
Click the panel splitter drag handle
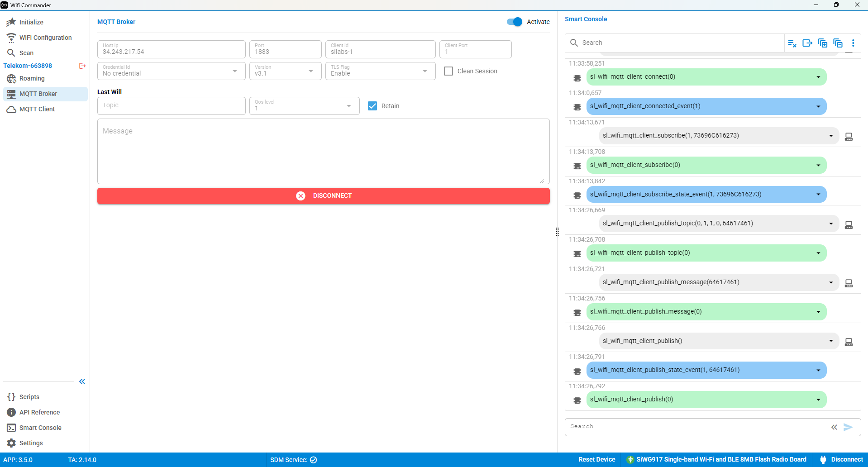(x=557, y=232)
